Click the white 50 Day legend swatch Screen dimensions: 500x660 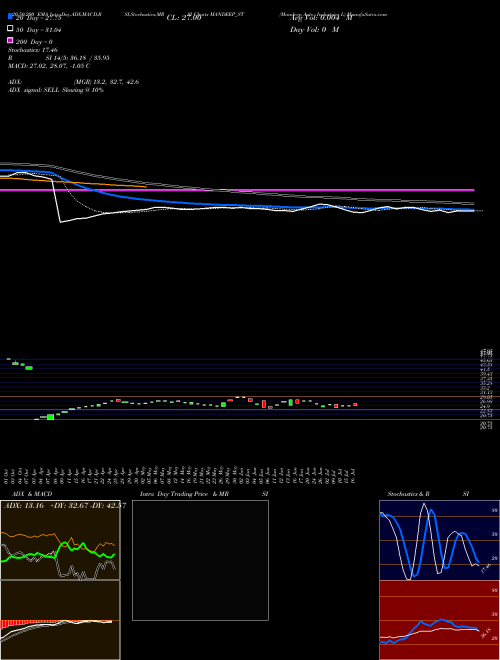coord(10,29)
